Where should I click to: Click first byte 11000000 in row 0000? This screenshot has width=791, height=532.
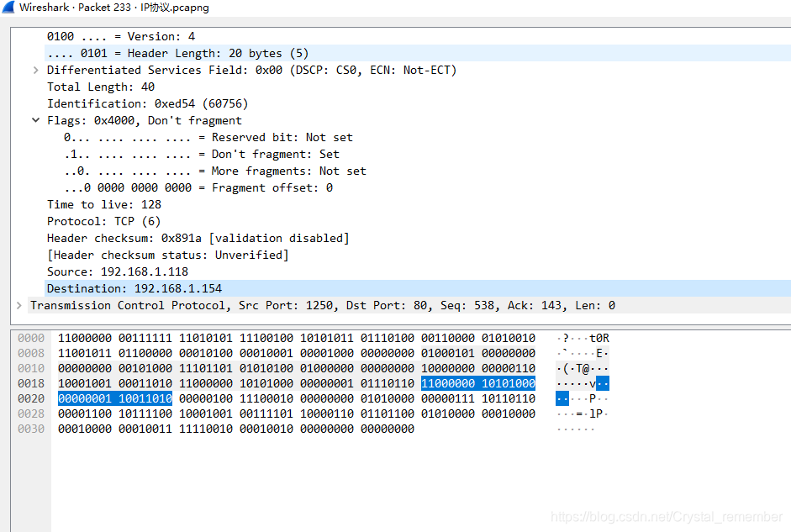[x=85, y=338]
